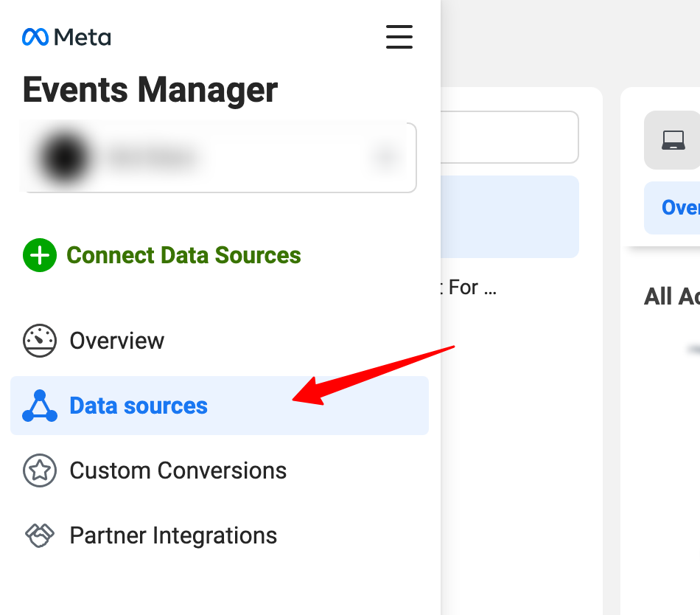
Task: Open the blurred account selector dropdown
Action: (x=219, y=157)
